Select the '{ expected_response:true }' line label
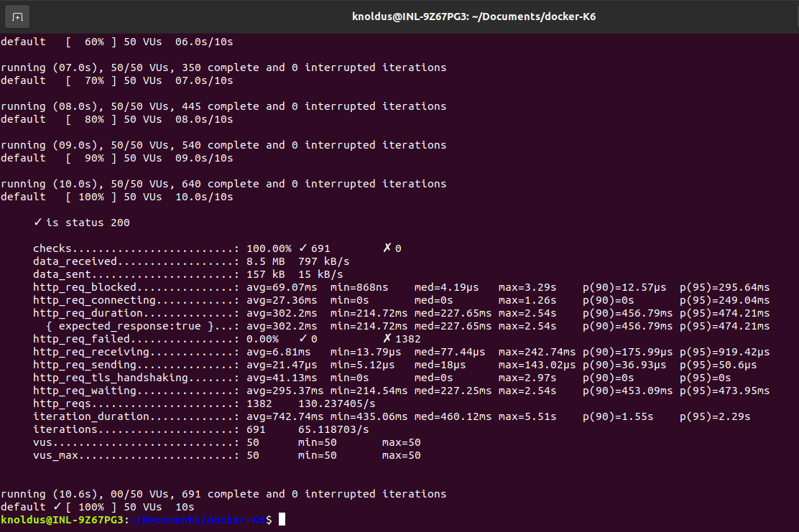This screenshot has height=532, width=799. tap(130, 326)
